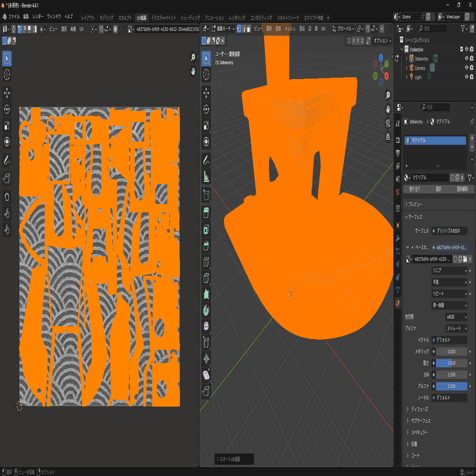Viewport: 476px width, 476px height.
Task: Toggle Collection exclude checkbox in outliner
Action: click(x=462, y=49)
